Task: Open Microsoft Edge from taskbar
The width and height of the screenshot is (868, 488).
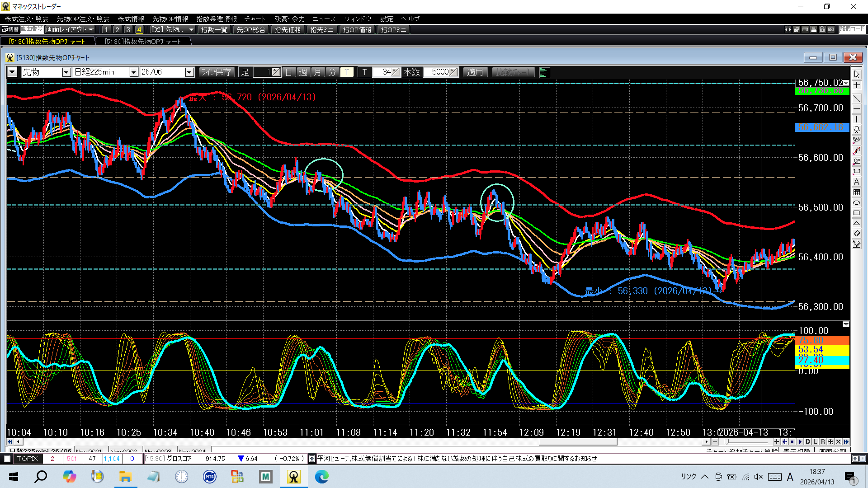Action: coord(321,477)
